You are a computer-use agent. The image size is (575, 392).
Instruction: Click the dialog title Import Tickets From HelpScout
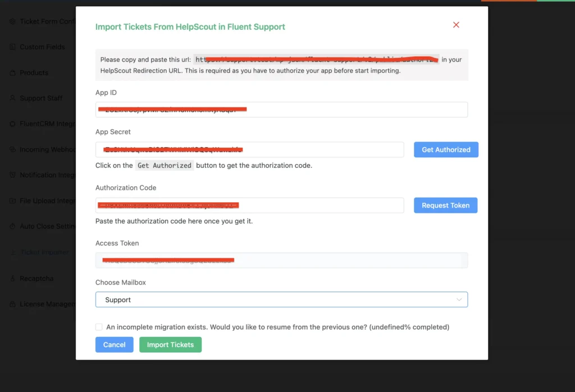click(190, 27)
